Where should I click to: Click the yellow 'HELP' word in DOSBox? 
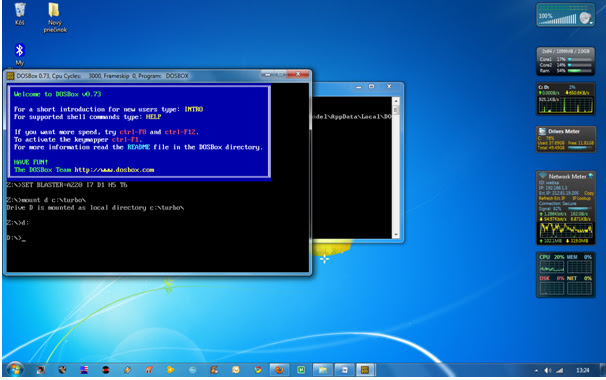[153, 117]
